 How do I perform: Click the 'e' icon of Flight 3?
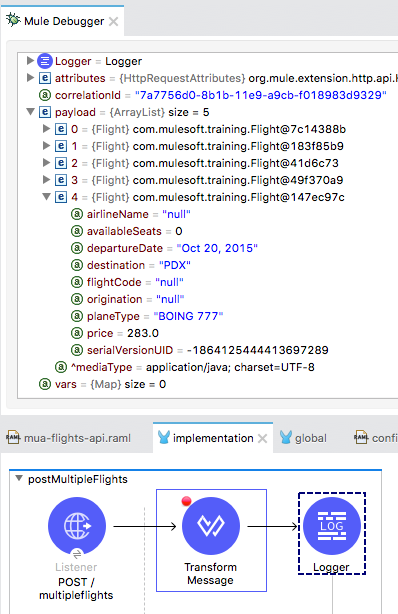(x=61, y=180)
